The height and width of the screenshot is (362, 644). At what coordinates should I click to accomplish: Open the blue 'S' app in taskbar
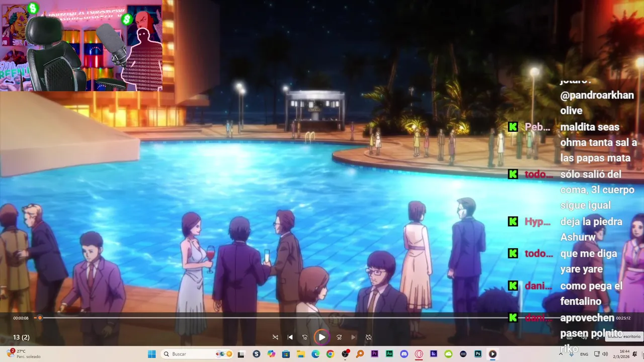pyautogui.click(x=257, y=354)
